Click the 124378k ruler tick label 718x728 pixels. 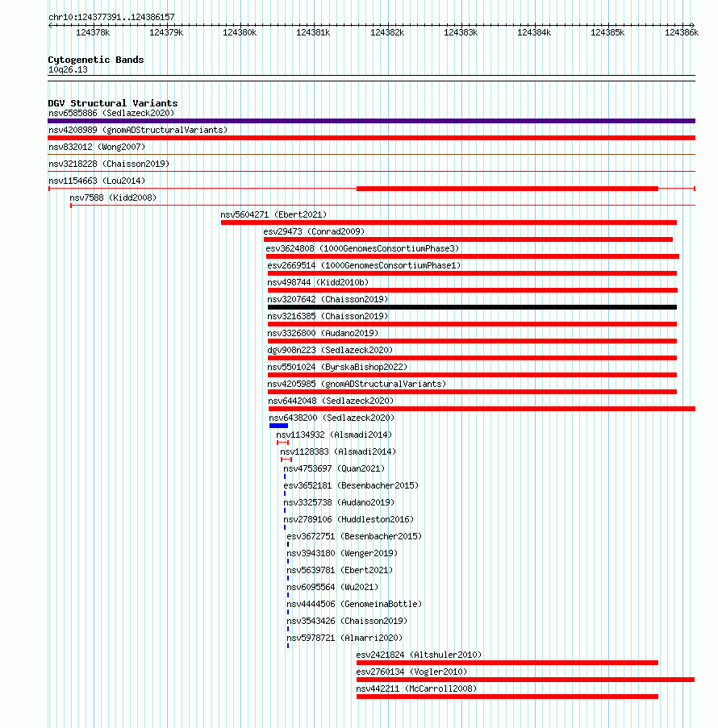point(93,32)
